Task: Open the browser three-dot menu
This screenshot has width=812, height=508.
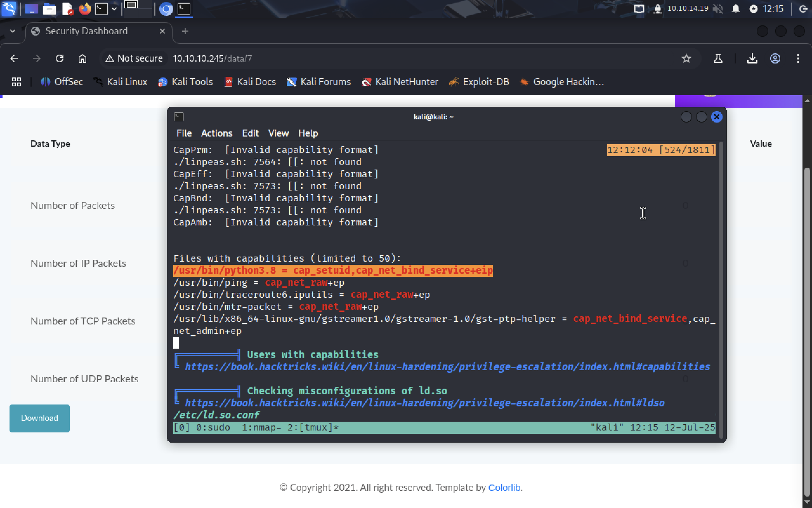Action: 798,58
